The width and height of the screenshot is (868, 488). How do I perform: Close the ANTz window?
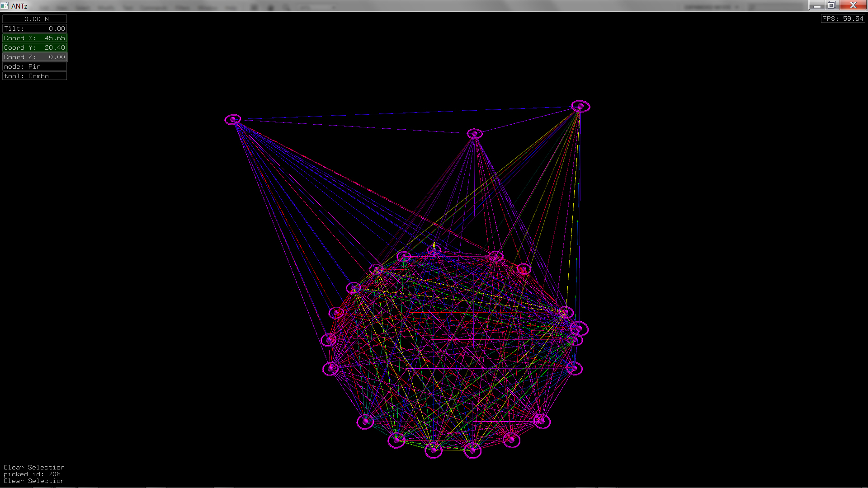pyautogui.click(x=853, y=5)
